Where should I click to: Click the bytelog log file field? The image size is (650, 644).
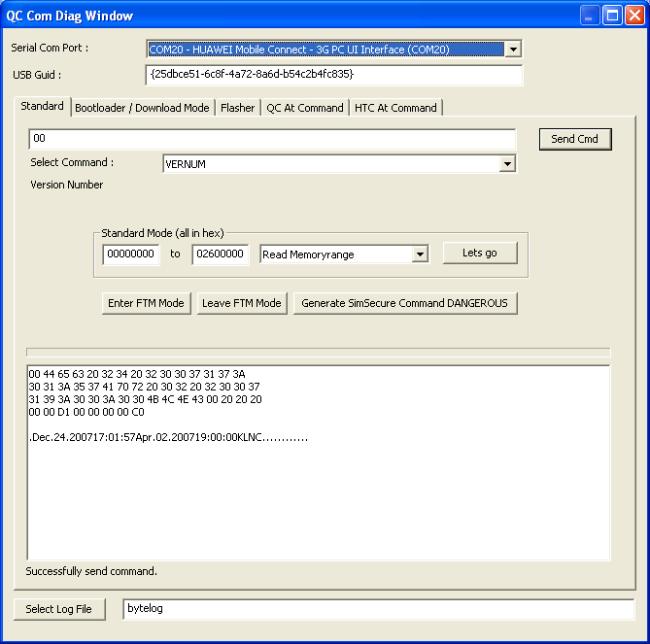pyautogui.click(x=379, y=609)
